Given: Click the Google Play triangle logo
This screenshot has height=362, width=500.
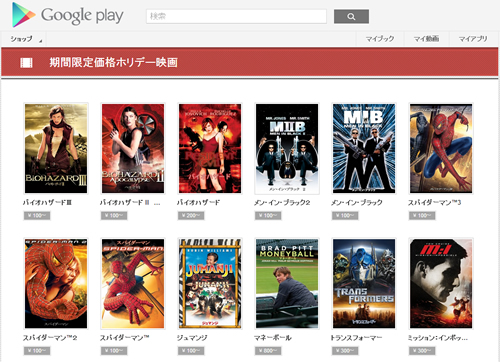Looking at the screenshot, I should point(23,15).
